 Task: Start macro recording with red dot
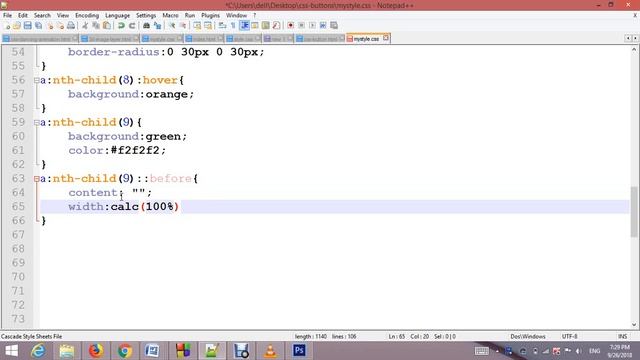tap(290, 25)
